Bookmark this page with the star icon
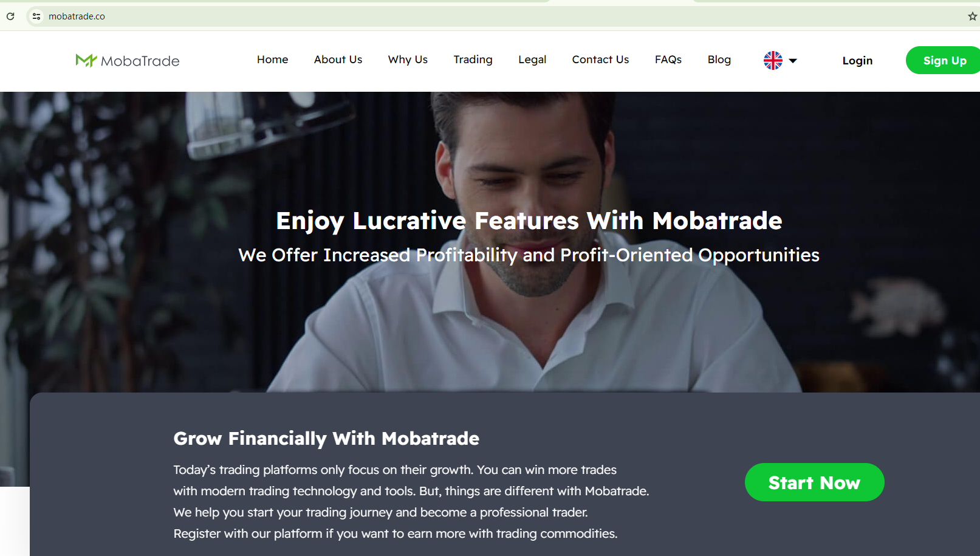Image resolution: width=980 pixels, height=556 pixels. coord(972,16)
